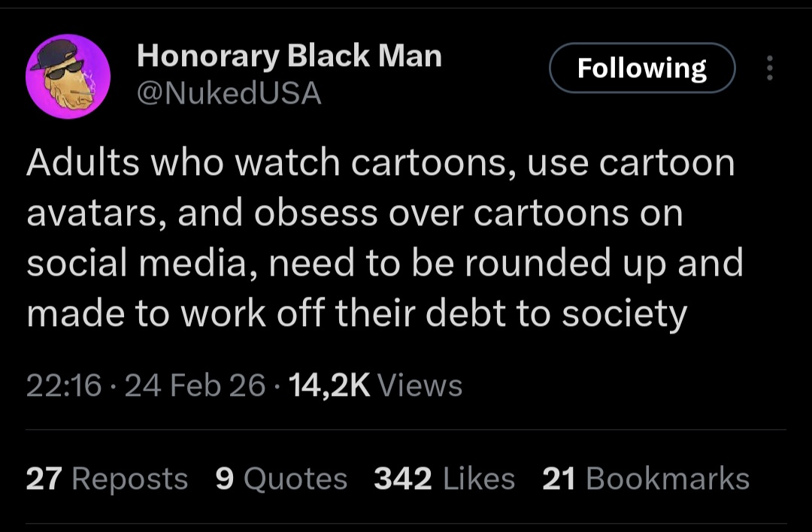
Task: Click the tweet line starting with Adults
Action: [380, 164]
